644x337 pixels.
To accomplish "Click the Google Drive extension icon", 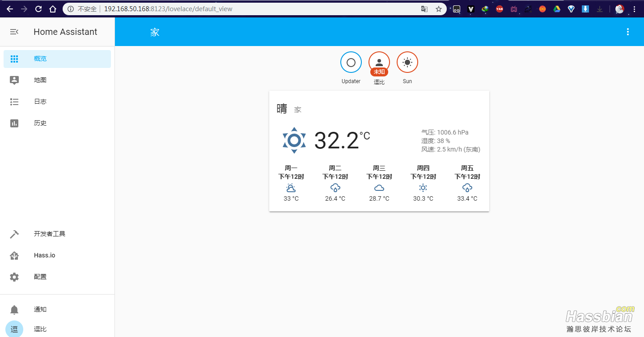I will coord(557,9).
